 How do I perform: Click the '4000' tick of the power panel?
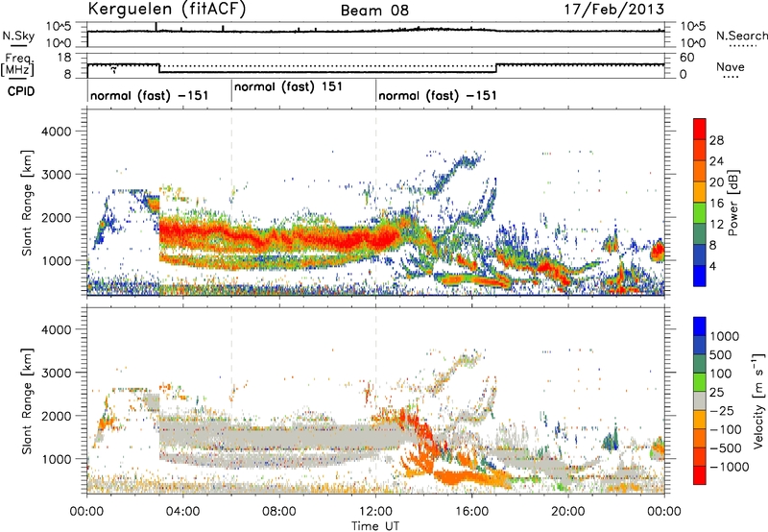click(56, 132)
